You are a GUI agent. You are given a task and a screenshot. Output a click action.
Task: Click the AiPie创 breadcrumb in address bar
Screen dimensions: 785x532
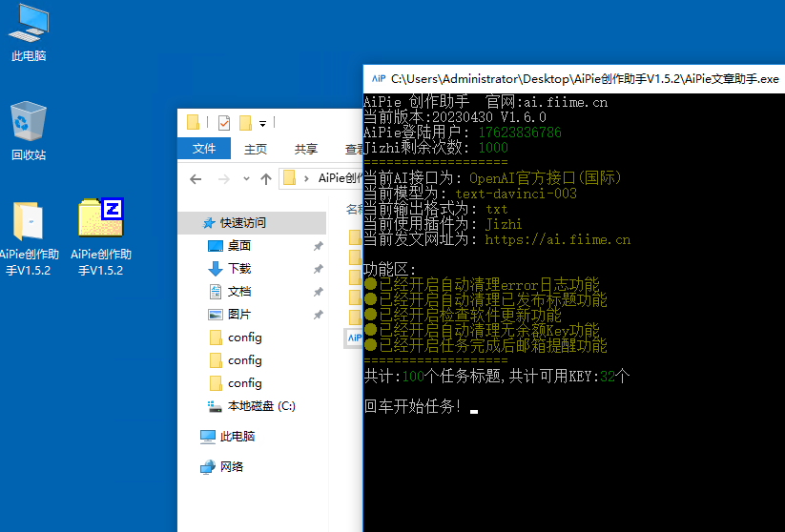click(341, 178)
